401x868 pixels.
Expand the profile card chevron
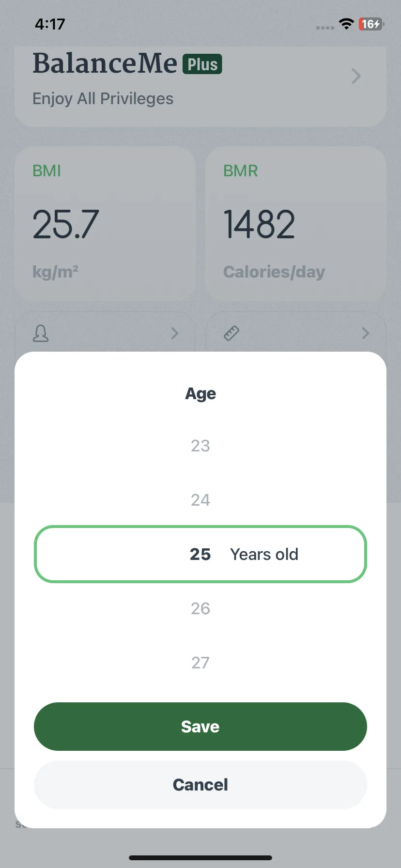pyautogui.click(x=175, y=333)
